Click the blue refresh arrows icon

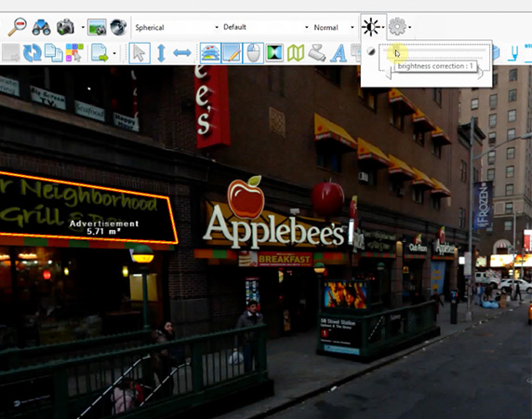33,53
